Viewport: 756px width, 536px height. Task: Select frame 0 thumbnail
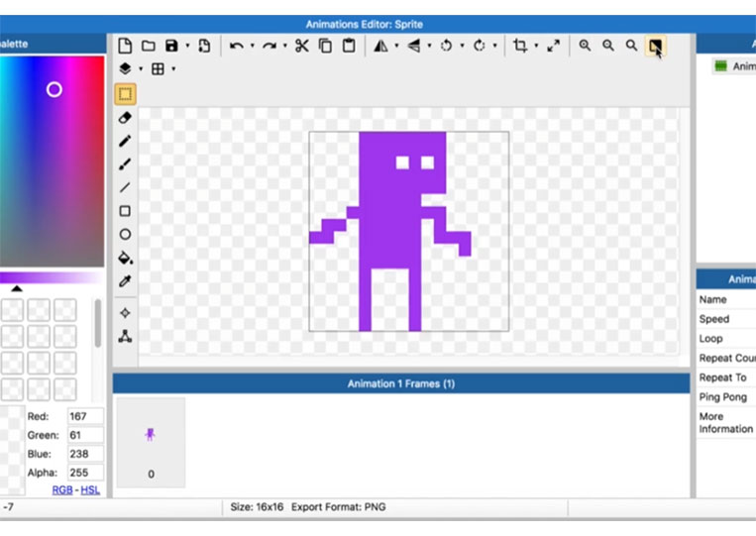pyautogui.click(x=151, y=443)
